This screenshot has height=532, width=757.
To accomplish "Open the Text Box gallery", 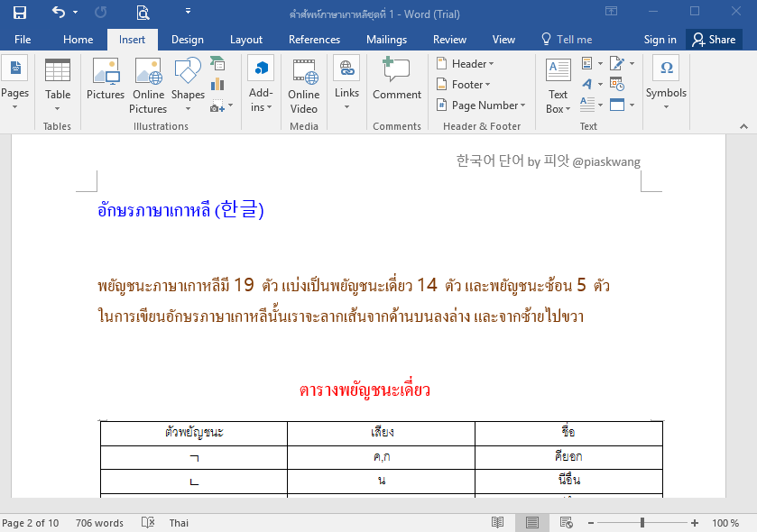I will tap(559, 86).
